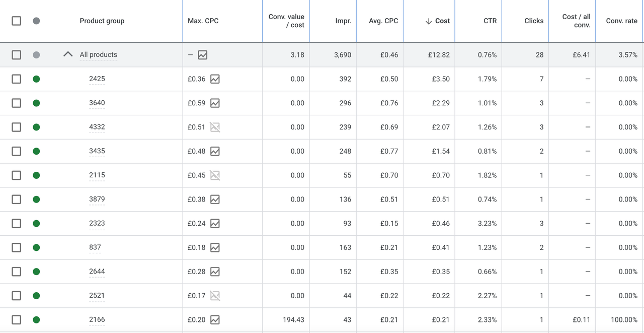644x333 pixels.
Task: Tick the select-all checkbox in header row
Action: pyautogui.click(x=17, y=21)
